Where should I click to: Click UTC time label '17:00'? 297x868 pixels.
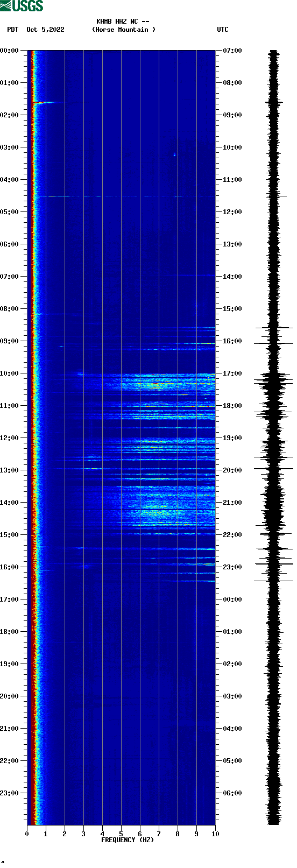[232, 373]
